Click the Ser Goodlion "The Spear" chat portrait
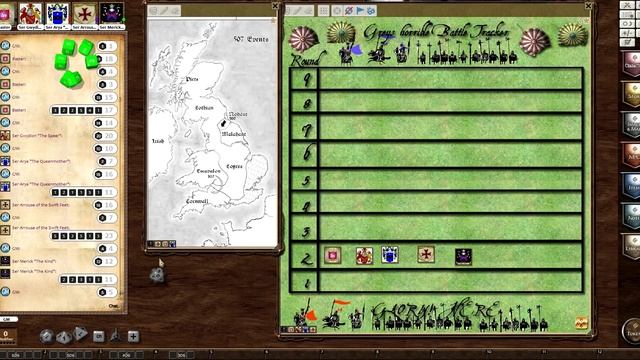The image size is (640, 360). coord(5,135)
